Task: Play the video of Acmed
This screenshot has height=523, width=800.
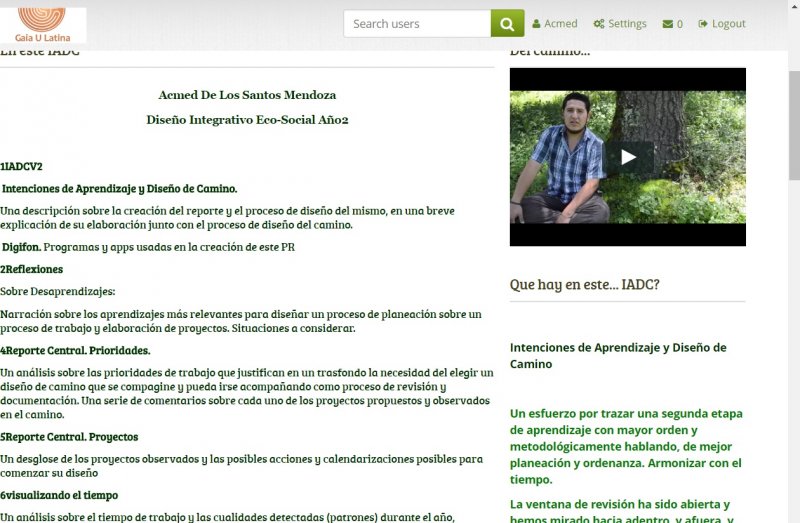Action: [628, 157]
